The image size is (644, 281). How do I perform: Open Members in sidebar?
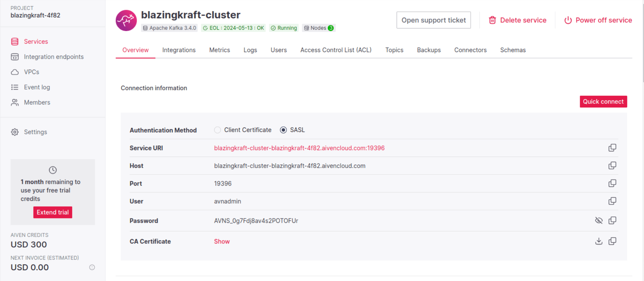[x=30, y=102]
